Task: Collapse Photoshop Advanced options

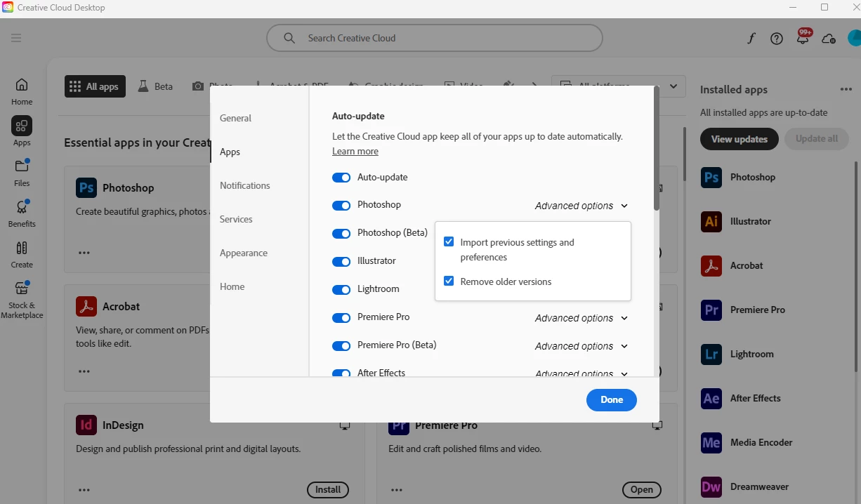Action: 581,206
